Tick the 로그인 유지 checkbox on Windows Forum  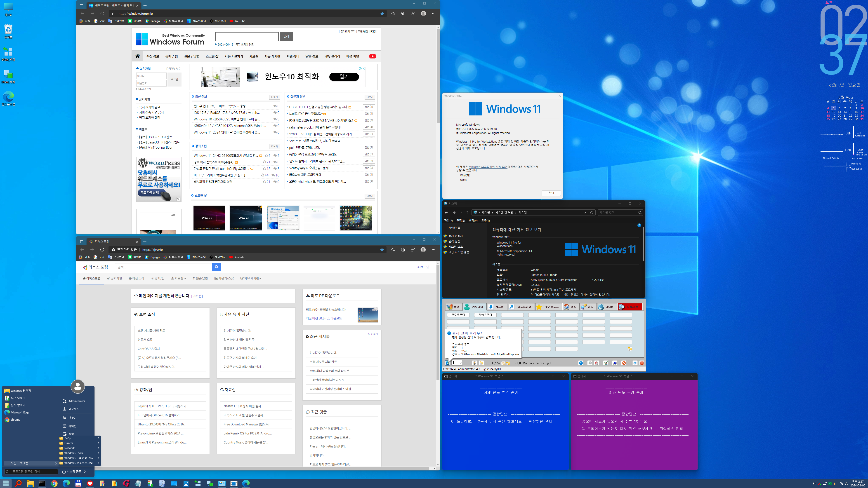[137, 89]
